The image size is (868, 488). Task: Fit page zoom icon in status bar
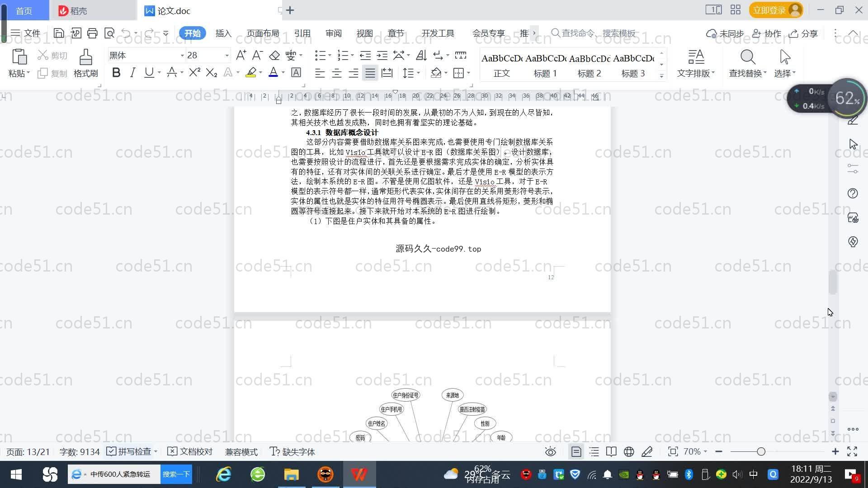point(673,451)
